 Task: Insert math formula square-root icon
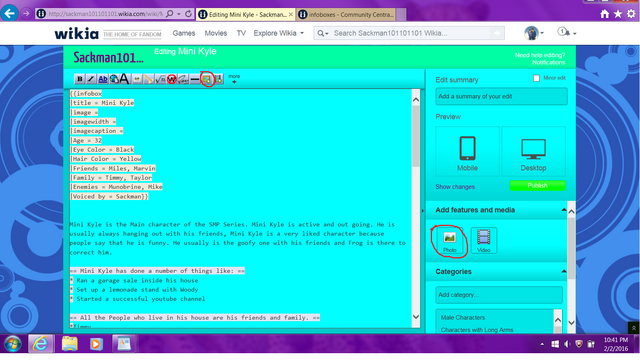click(160, 79)
